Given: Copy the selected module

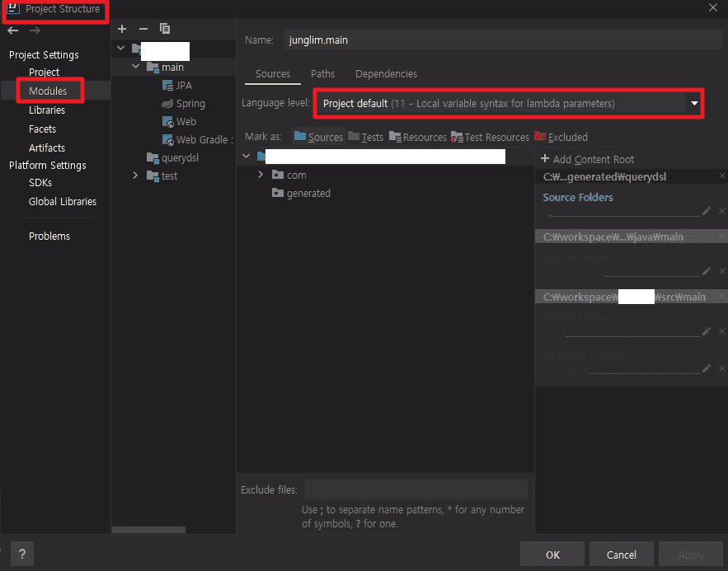Looking at the screenshot, I should (x=165, y=29).
